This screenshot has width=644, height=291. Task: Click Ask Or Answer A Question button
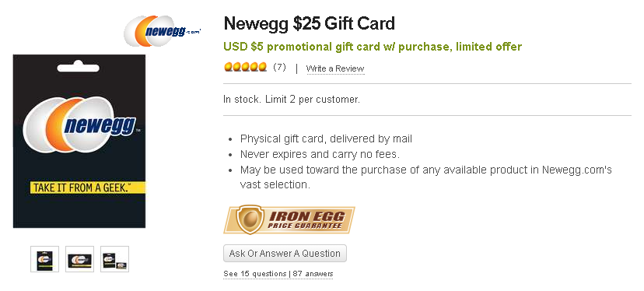coord(285,253)
